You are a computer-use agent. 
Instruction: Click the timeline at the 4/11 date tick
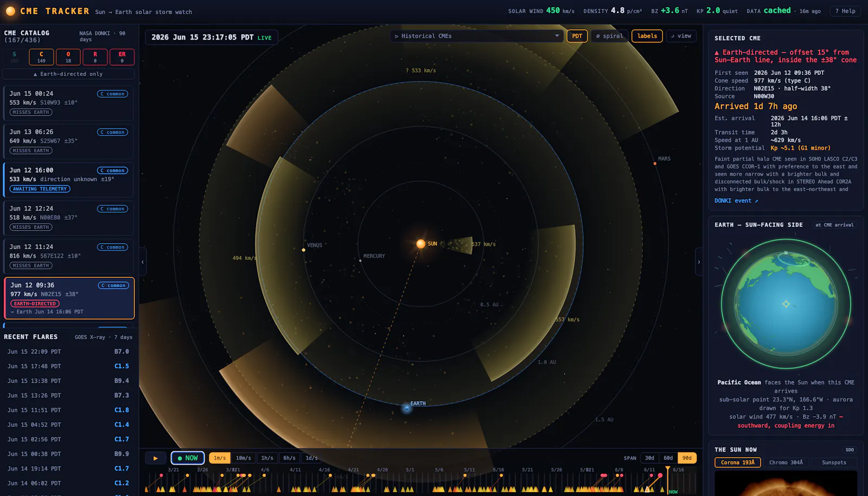coord(295,470)
